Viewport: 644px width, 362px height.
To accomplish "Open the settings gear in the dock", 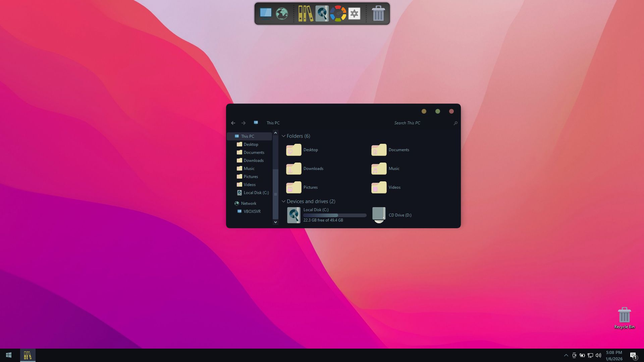I will tap(354, 13).
